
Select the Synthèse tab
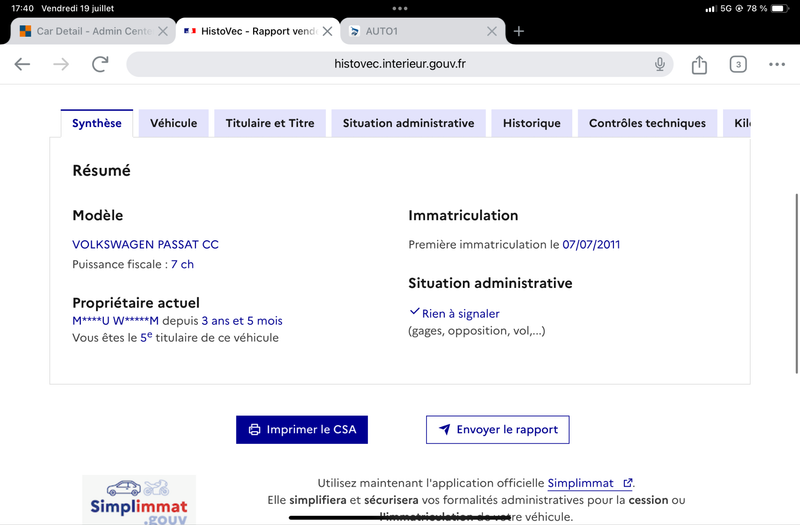pyautogui.click(x=97, y=123)
